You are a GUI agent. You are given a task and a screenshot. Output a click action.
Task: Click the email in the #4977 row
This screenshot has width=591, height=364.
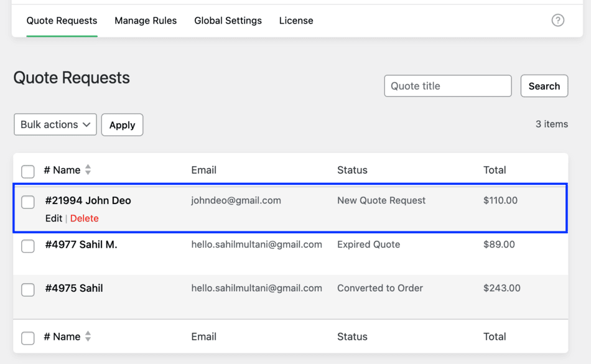click(x=257, y=245)
